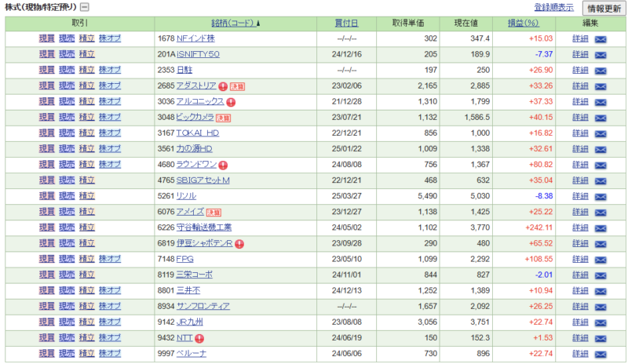Click 現買 in NFインド株 row
This screenshot has height=364, width=628.
coord(46,38)
